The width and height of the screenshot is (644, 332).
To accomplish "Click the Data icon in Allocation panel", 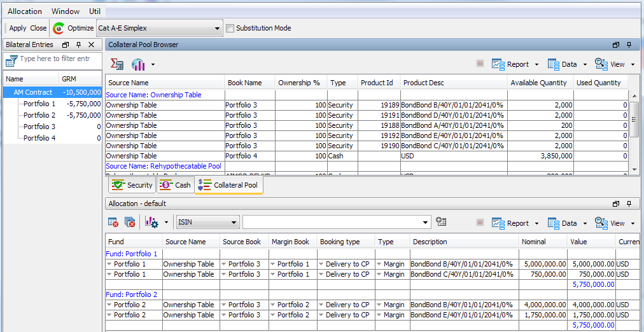I will 554,223.
